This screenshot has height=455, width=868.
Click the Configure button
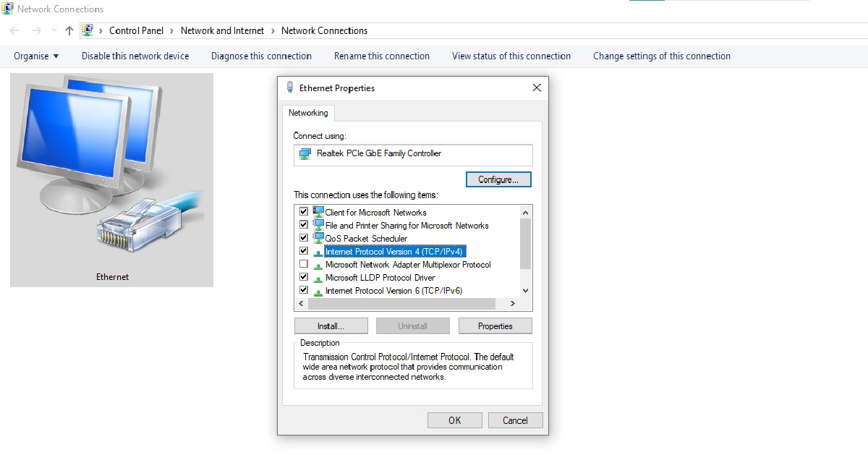(498, 179)
